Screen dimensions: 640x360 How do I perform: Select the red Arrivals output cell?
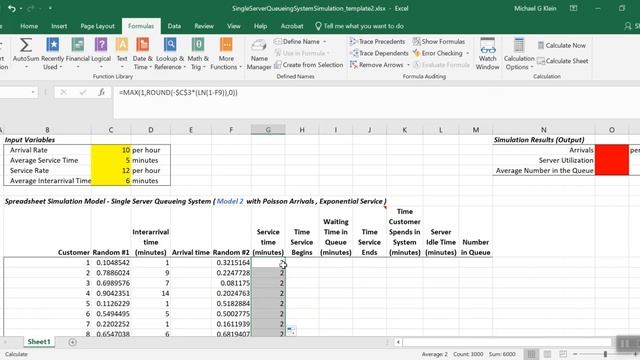coord(611,150)
